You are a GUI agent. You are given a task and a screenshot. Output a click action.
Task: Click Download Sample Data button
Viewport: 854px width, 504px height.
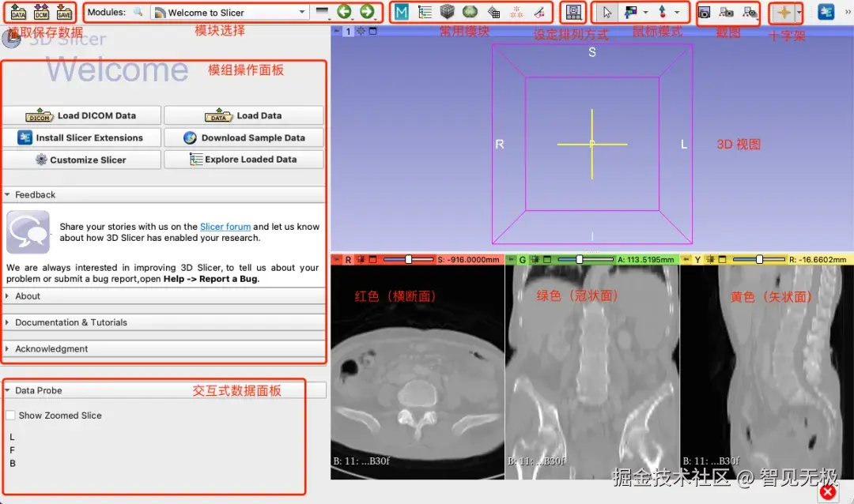click(x=244, y=137)
